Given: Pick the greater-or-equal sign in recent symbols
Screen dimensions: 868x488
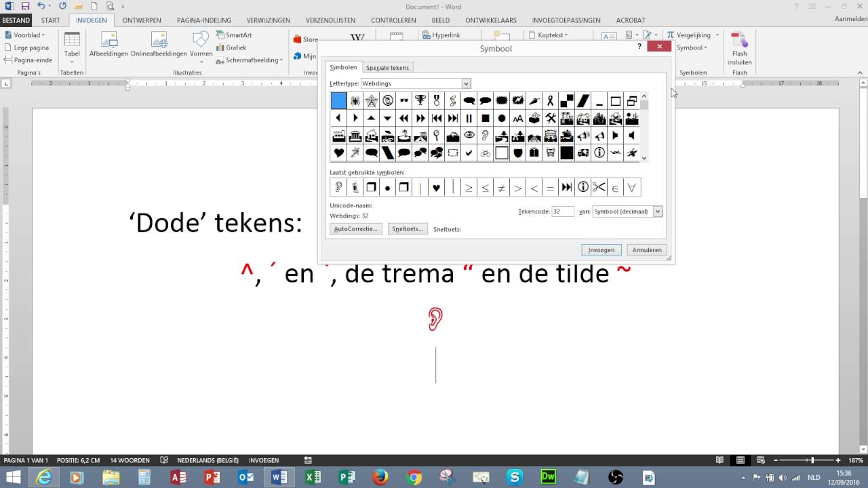Looking at the screenshot, I should (469, 188).
